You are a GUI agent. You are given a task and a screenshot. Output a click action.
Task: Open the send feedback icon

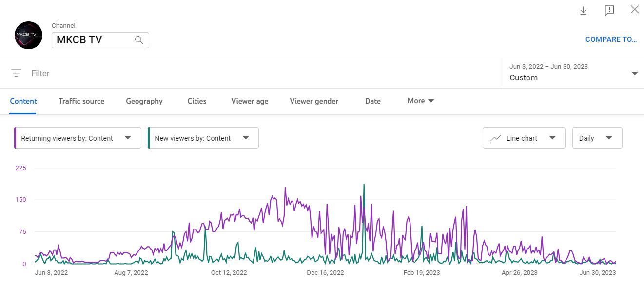tap(609, 11)
